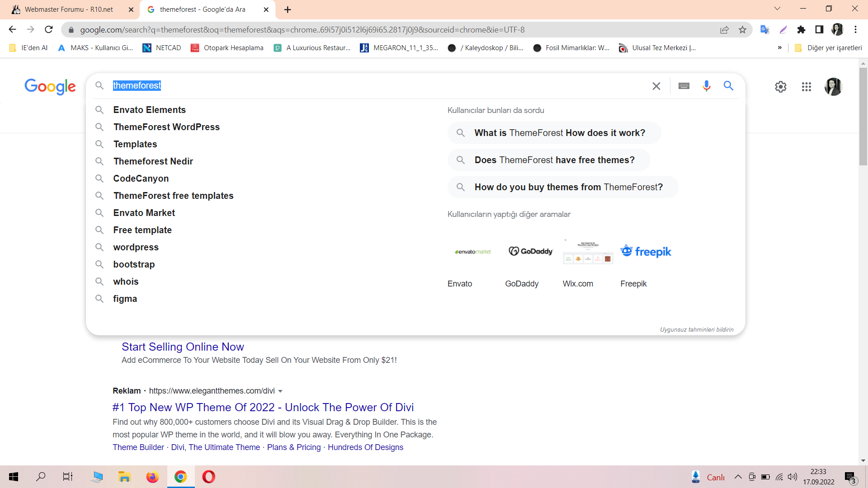Ask 'What is ThemeForest How does it work?'
The width and height of the screenshot is (868, 488).
pyautogui.click(x=554, y=133)
